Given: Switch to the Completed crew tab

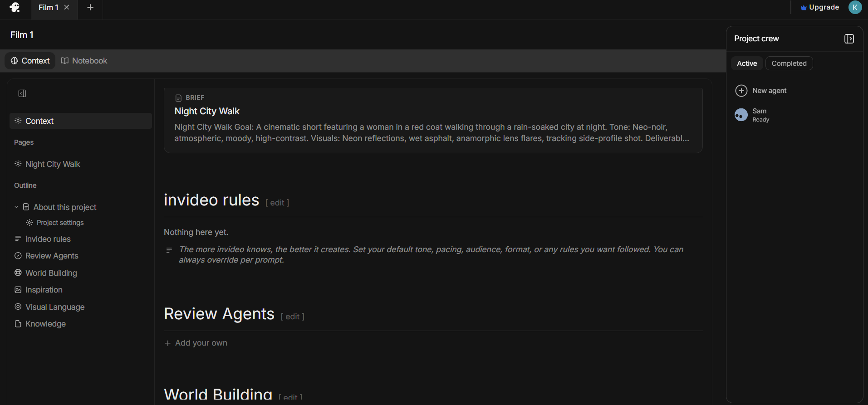Looking at the screenshot, I should [x=789, y=63].
